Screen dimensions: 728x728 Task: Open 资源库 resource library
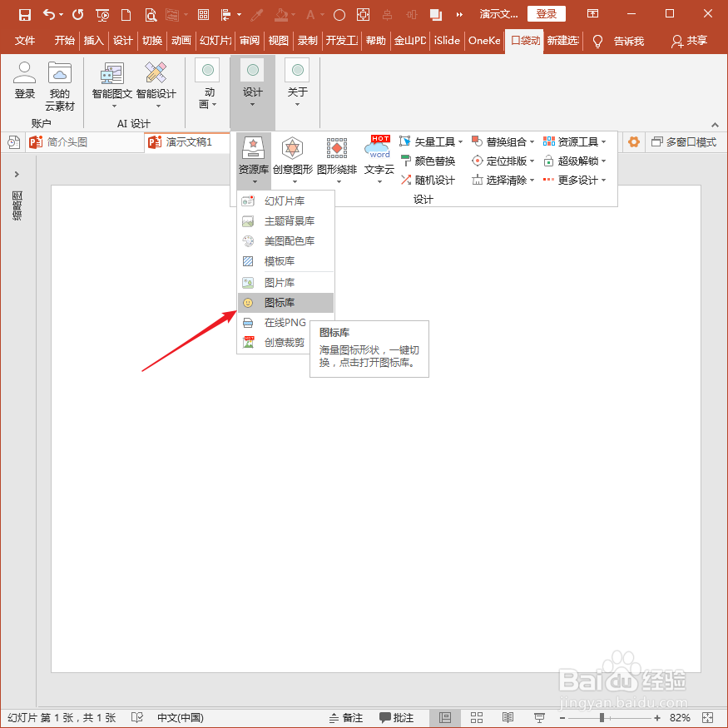coord(254,161)
